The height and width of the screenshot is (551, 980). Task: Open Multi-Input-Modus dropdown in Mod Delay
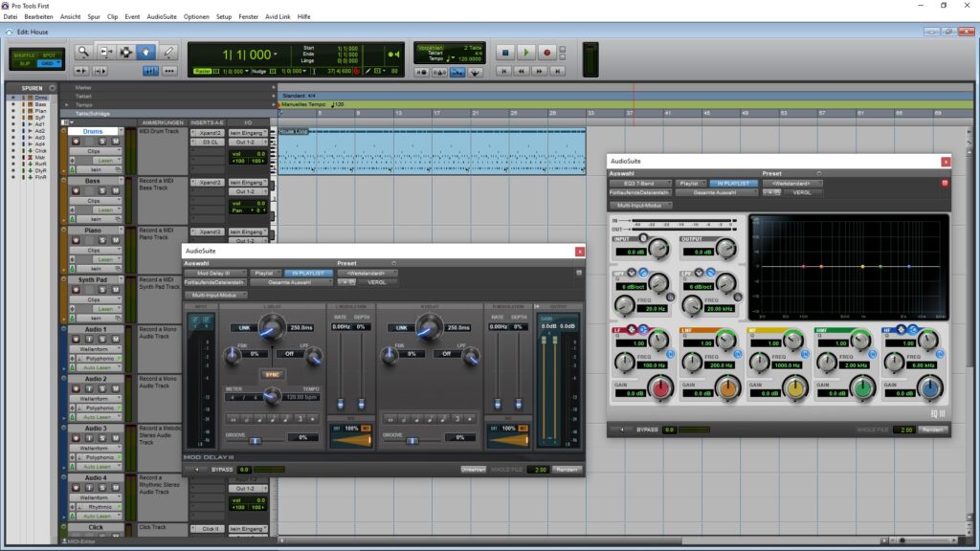[215, 295]
